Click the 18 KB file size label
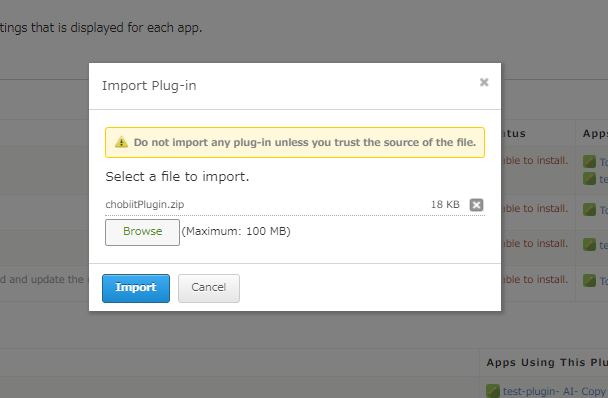Screen dimensions: 608x398 click(x=445, y=204)
